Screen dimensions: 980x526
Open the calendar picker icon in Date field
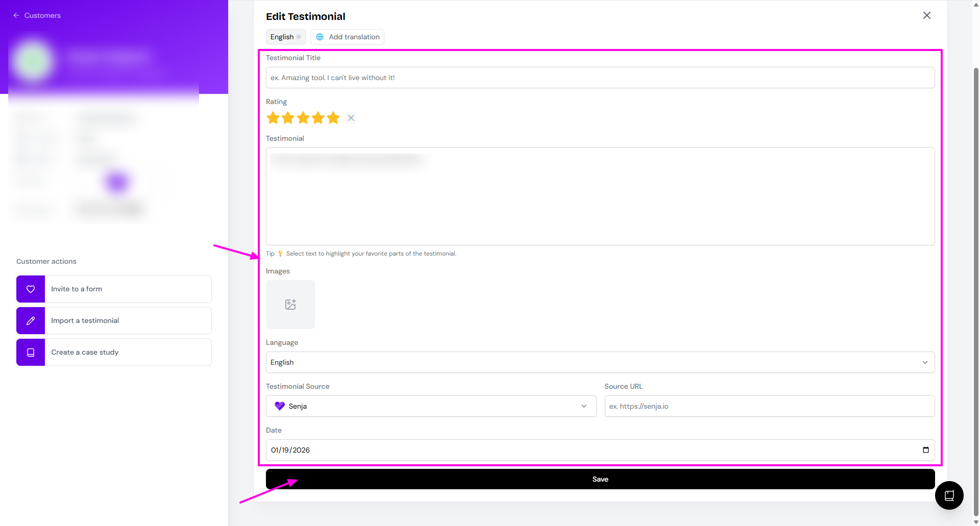click(925, 450)
